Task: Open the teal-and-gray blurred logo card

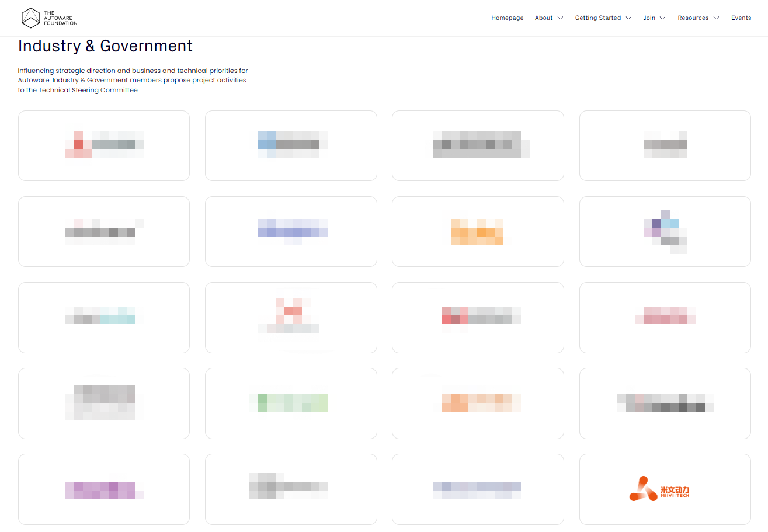Action: 104,317
